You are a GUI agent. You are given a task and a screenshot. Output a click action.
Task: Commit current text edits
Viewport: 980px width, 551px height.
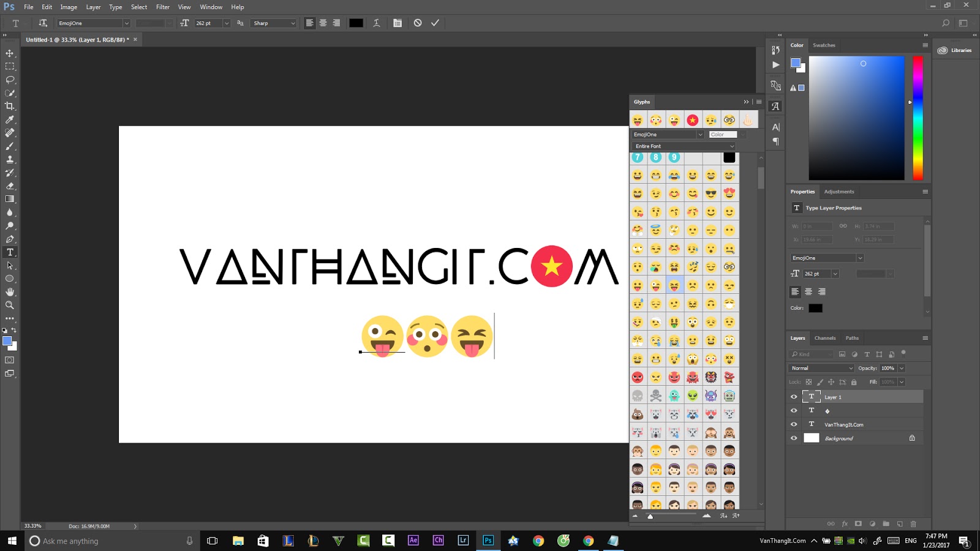[435, 23]
